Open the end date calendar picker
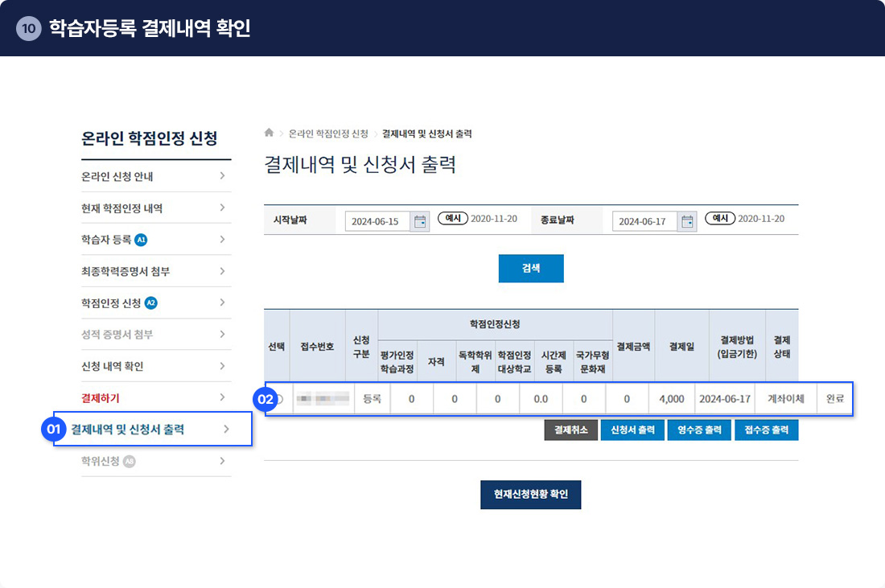The height and width of the screenshot is (588, 885). [687, 222]
